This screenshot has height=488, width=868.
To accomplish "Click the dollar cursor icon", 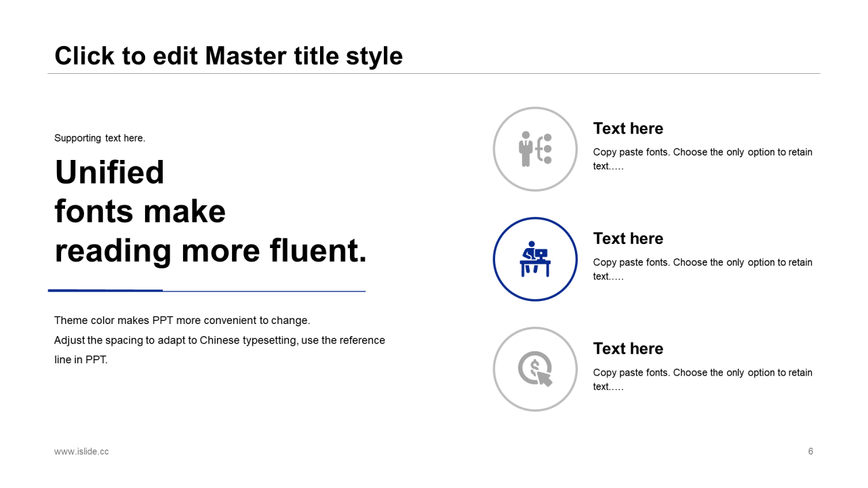I will click(535, 369).
